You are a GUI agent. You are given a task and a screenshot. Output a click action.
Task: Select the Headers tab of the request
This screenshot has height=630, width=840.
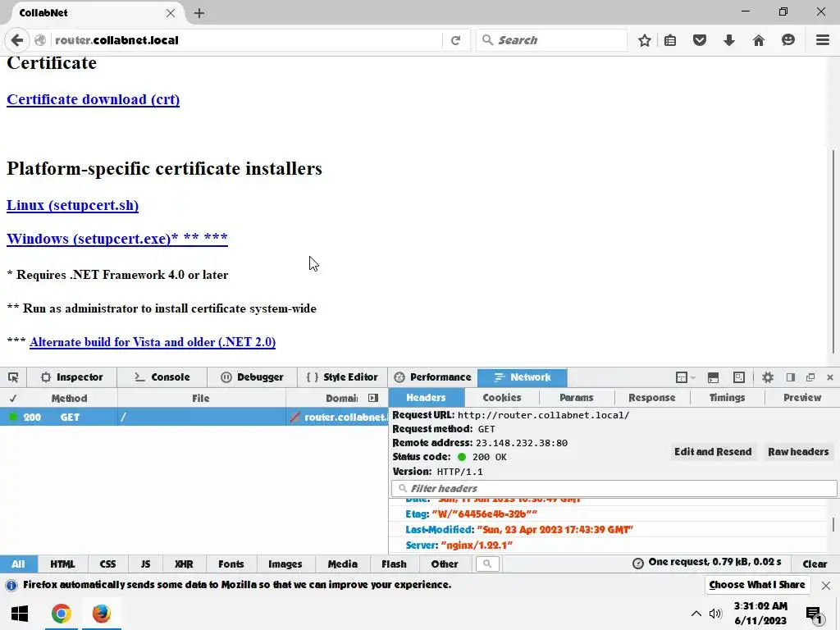[x=426, y=398]
